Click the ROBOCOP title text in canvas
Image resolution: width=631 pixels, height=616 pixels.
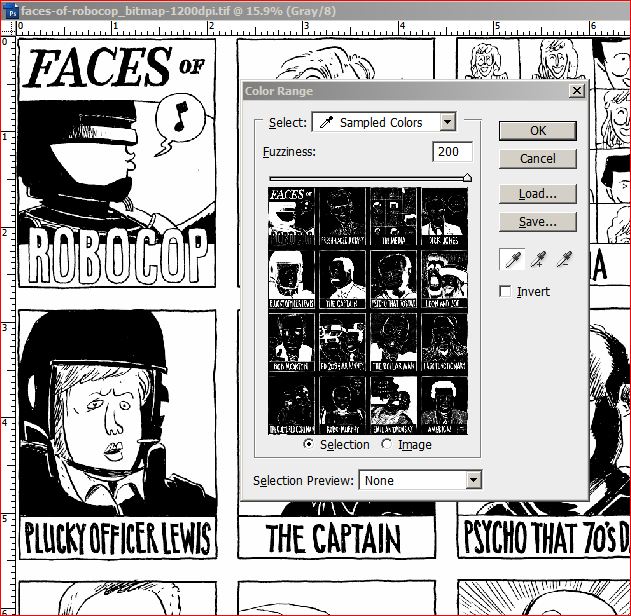pyautogui.click(x=118, y=255)
